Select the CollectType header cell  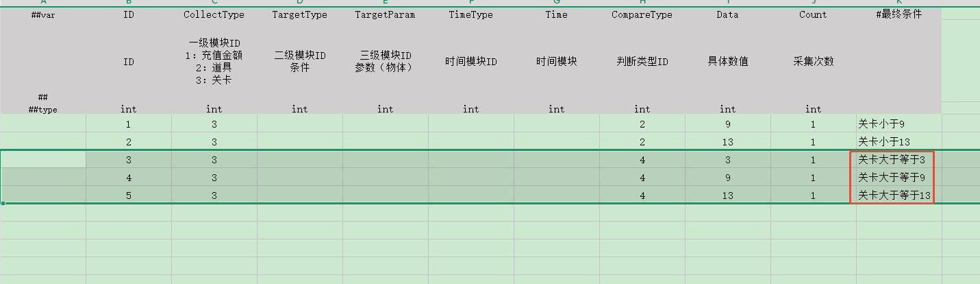coord(214,15)
